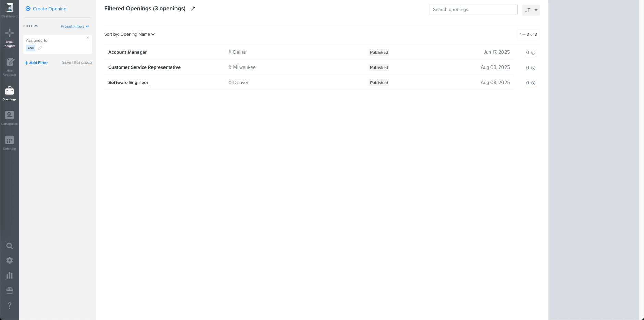644x320 pixels.
Task: Click Published status on Account Manager row
Action: coord(379,52)
